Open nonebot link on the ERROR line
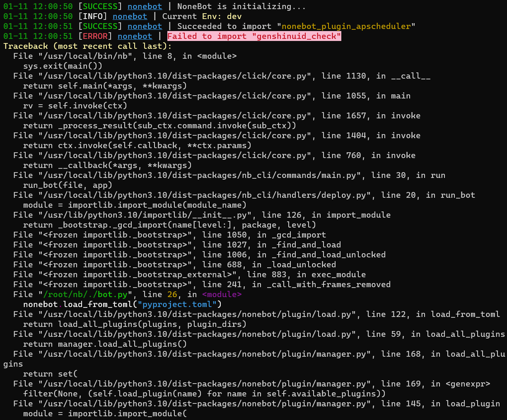 [x=135, y=36]
